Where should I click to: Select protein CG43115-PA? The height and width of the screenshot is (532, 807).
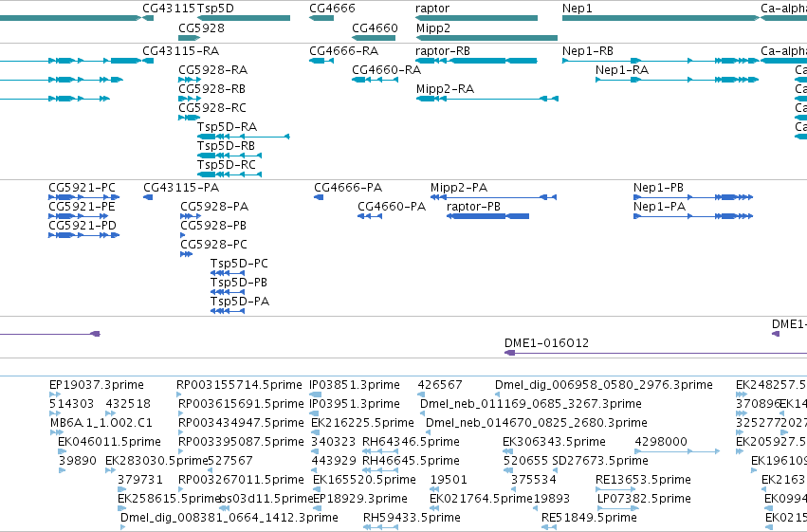tap(148, 197)
